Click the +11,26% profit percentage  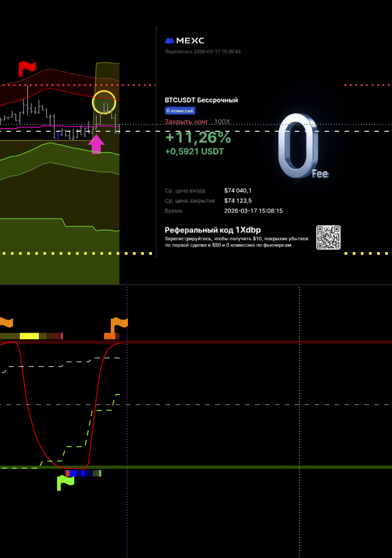(198, 137)
